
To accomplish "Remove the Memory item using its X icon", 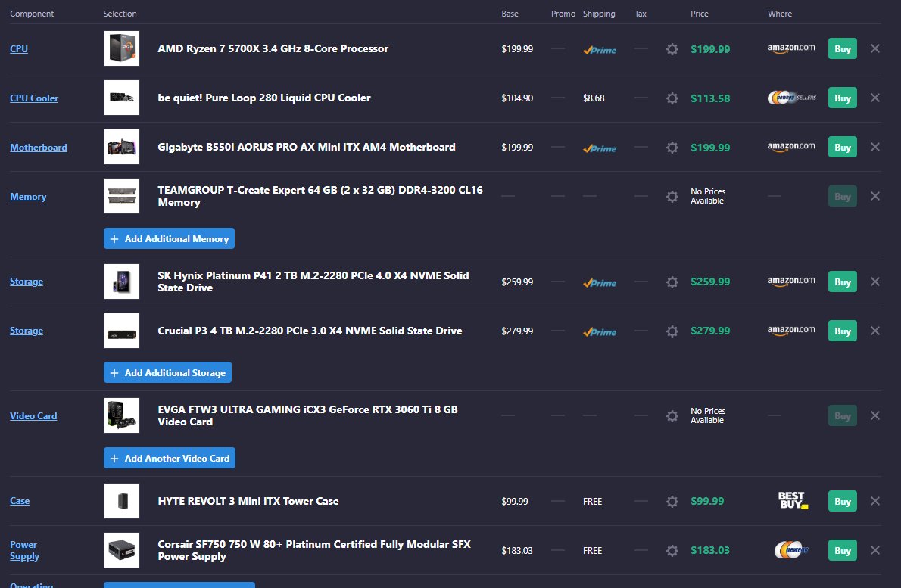I will (874, 197).
